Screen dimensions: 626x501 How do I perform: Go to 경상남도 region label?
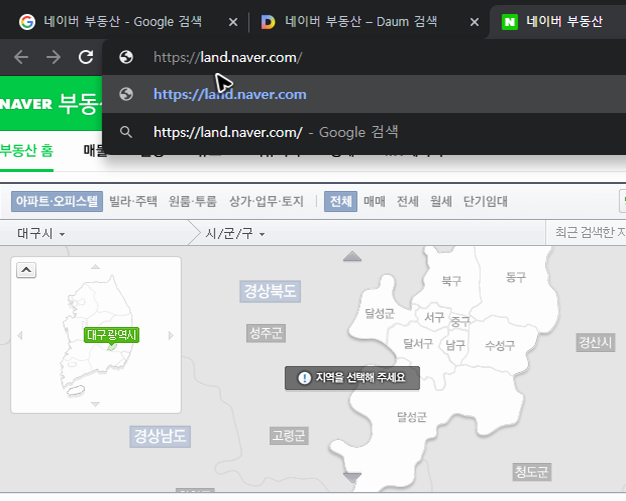[160, 436]
